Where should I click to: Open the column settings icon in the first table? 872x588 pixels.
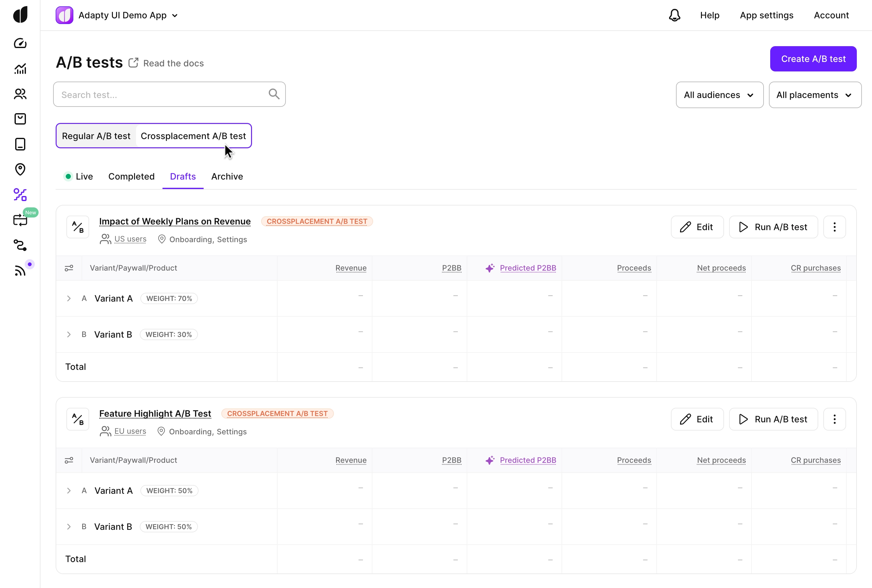tap(69, 268)
